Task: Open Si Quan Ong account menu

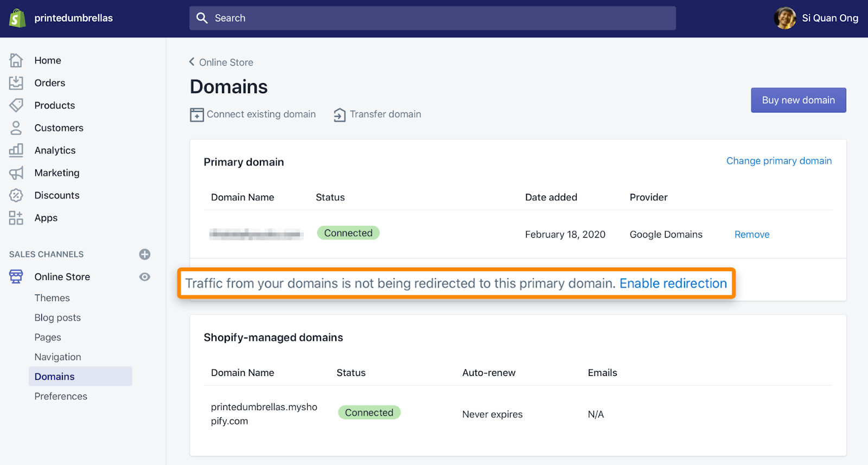Action: [x=816, y=18]
